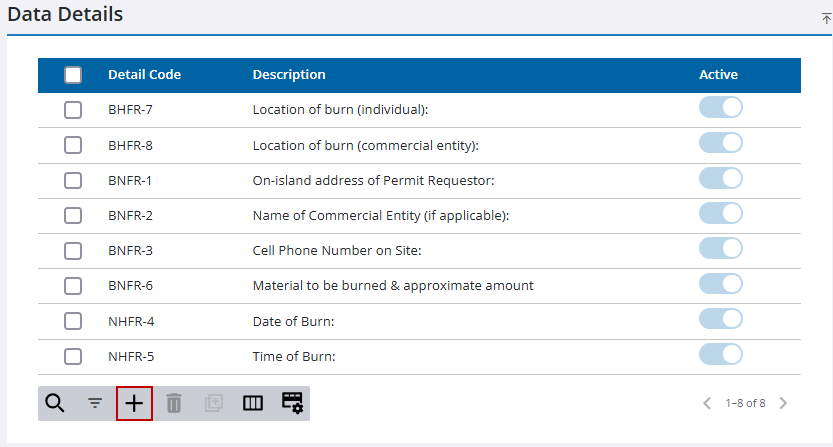Image resolution: width=833 pixels, height=447 pixels.
Task: Open the filter icon in grid toolbar
Action: pos(95,403)
